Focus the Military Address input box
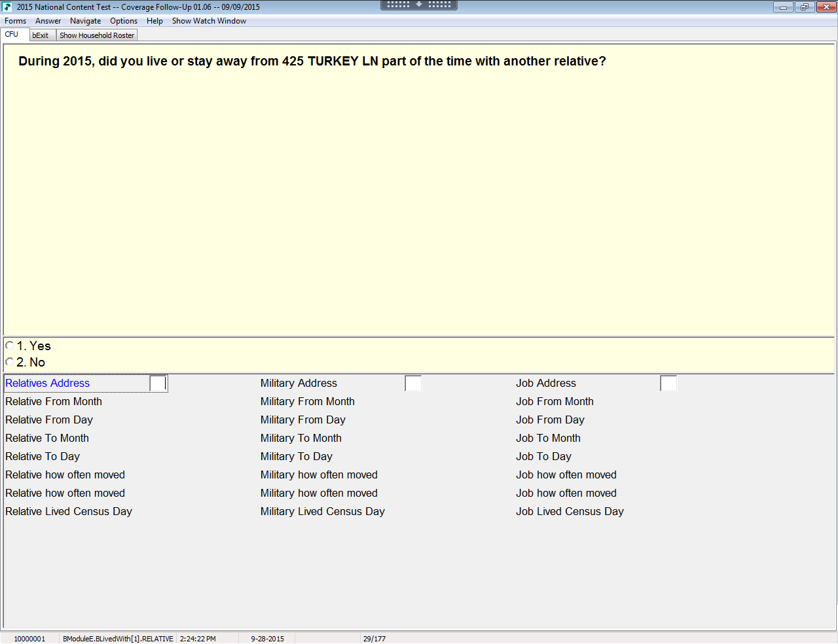This screenshot has width=838, height=644. click(413, 384)
